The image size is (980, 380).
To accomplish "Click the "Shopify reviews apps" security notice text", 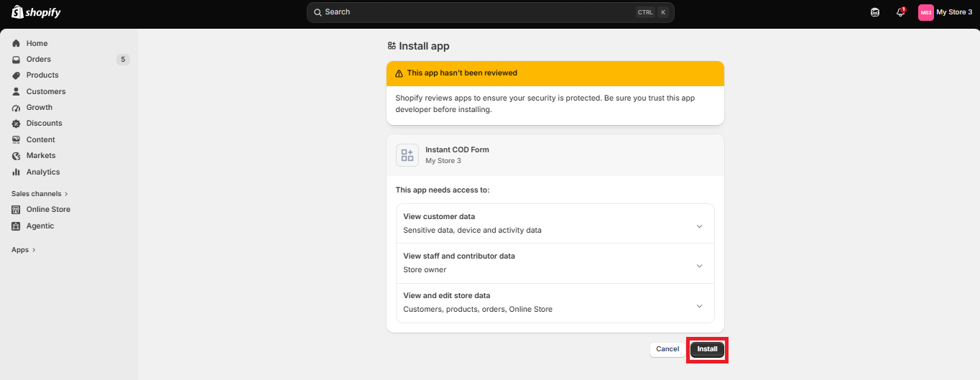I will pyautogui.click(x=545, y=103).
